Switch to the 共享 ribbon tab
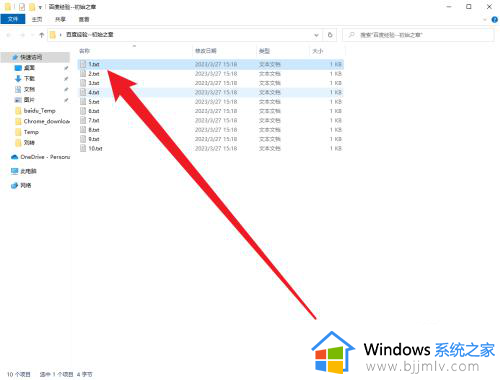The width and height of the screenshot is (500, 380). click(60, 19)
